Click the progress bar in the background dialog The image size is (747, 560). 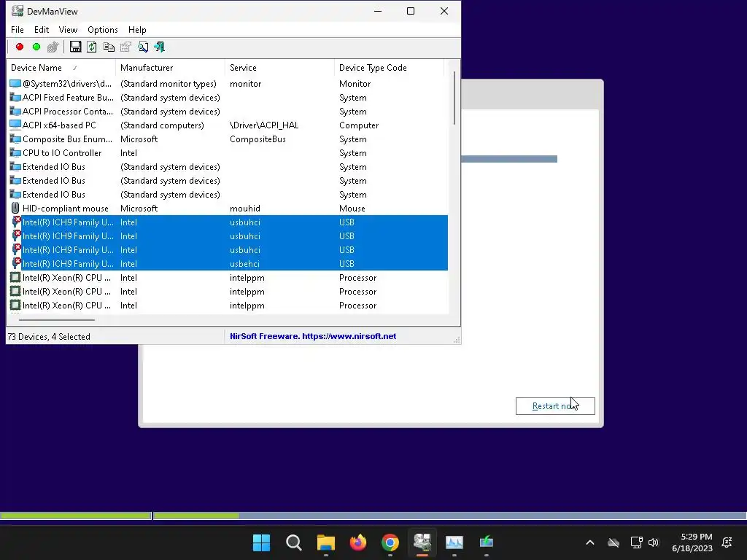(x=509, y=159)
